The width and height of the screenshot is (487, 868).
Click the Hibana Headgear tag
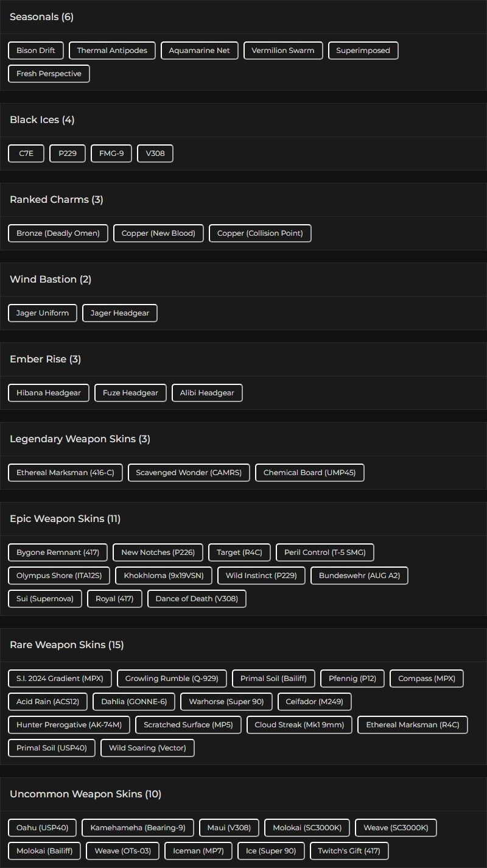(49, 393)
